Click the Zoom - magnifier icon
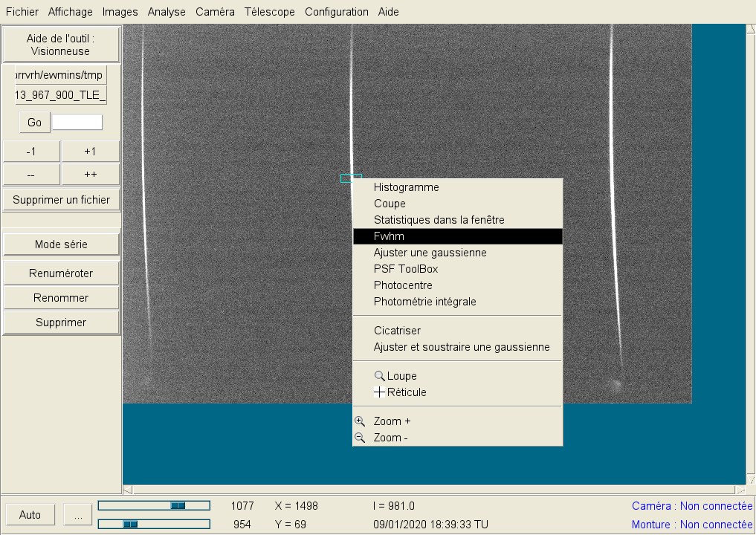This screenshot has height=535, width=756. pos(361,438)
